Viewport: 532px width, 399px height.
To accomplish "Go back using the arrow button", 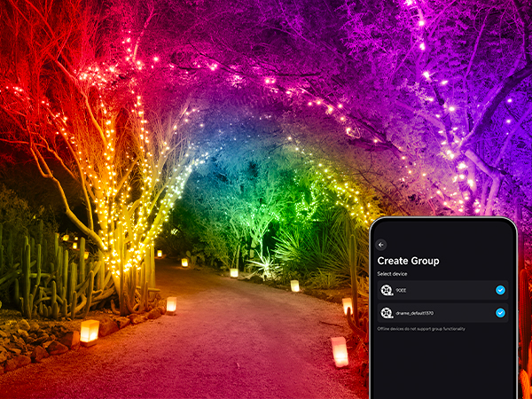I will pyautogui.click(x=381, y=245).
